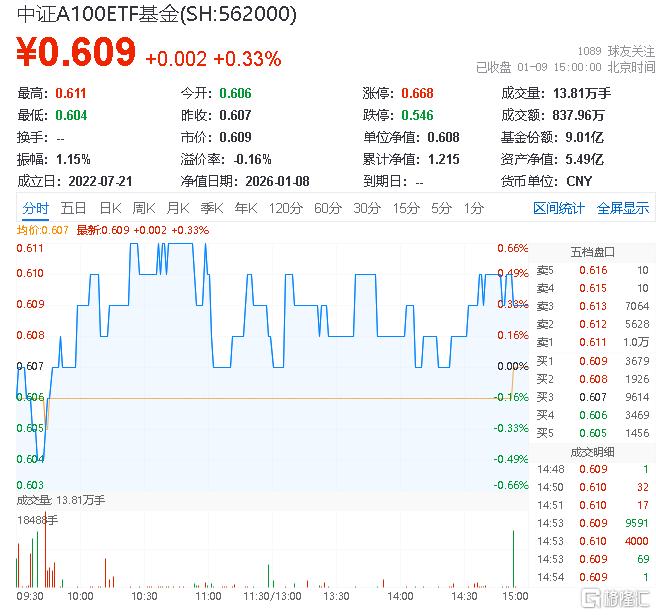
Task: Choose the 15分 interval tab
Action: tap(406, 208)
